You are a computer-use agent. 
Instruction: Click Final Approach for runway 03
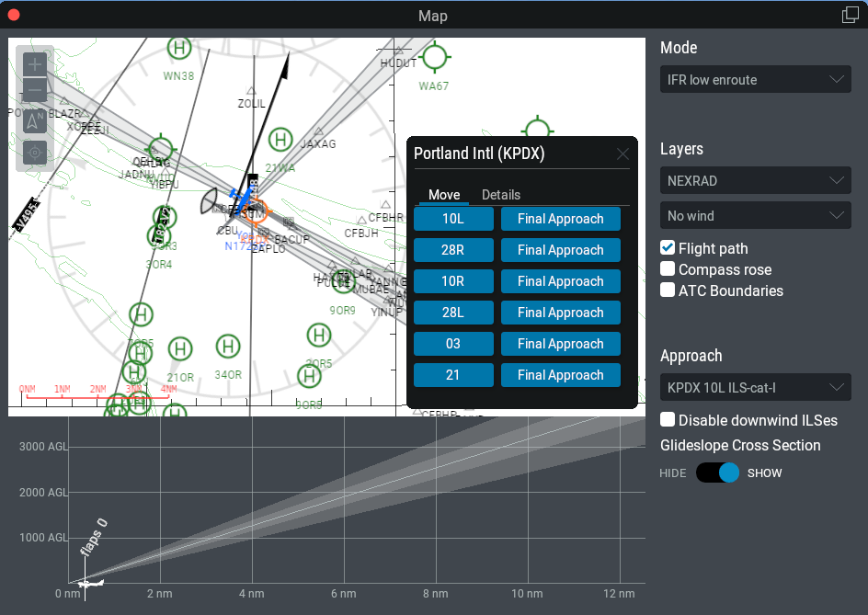561,344
